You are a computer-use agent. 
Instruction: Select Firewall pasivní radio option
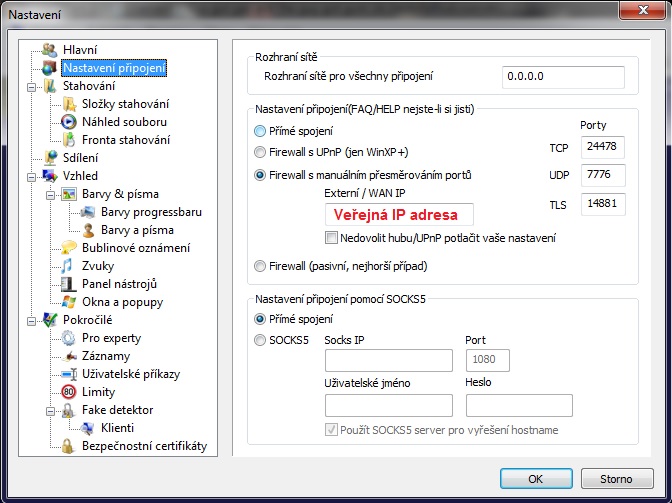point(260,266)
